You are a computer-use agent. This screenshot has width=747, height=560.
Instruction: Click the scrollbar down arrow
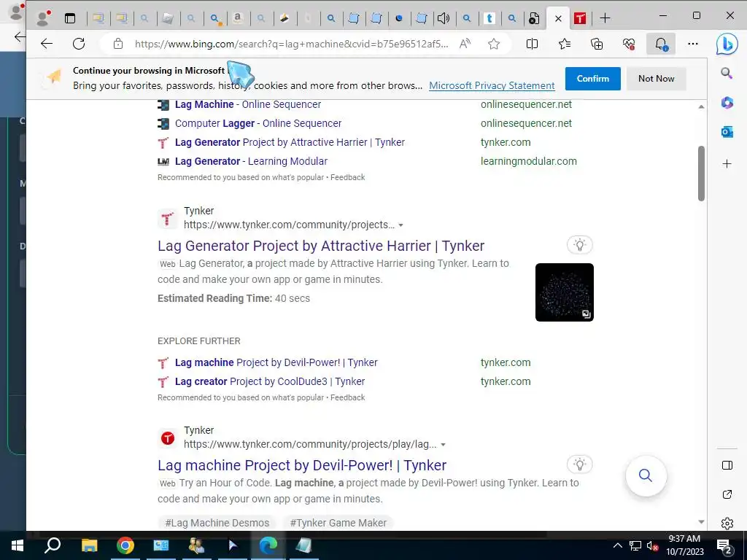(701, 522)
